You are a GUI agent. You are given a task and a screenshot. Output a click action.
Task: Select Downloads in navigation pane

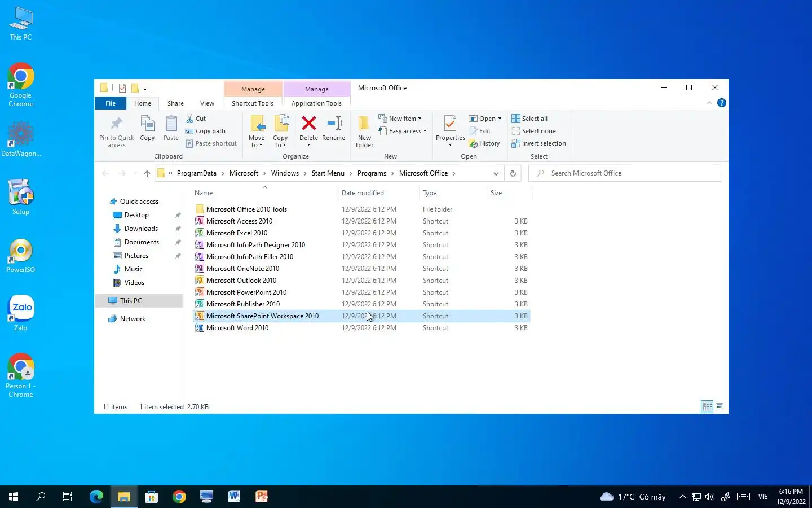click(141, 229)
